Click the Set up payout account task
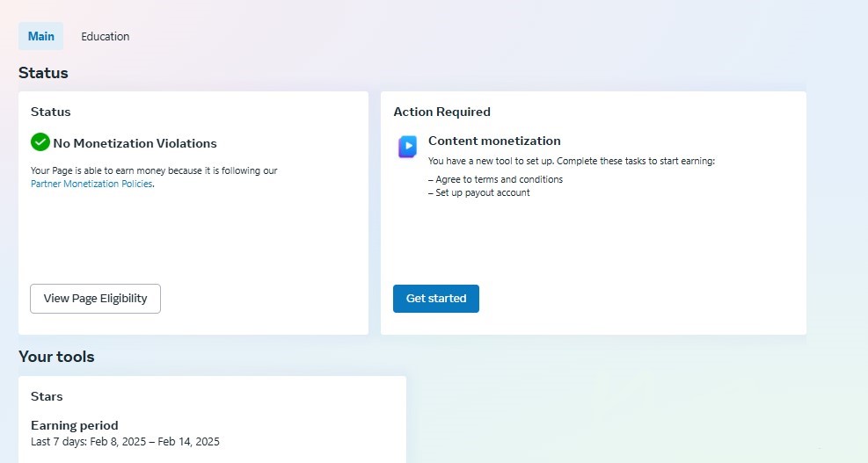 (x=478, y=192)
